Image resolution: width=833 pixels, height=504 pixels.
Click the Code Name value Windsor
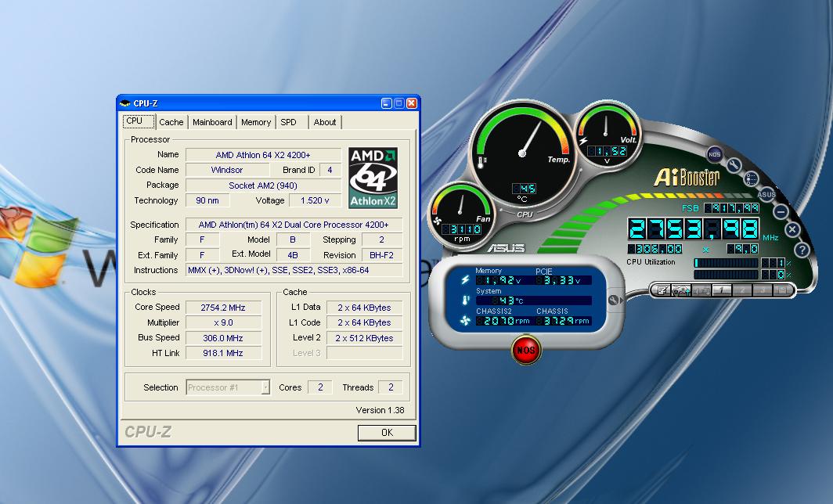pyautogui.click(x=227, y=170)
